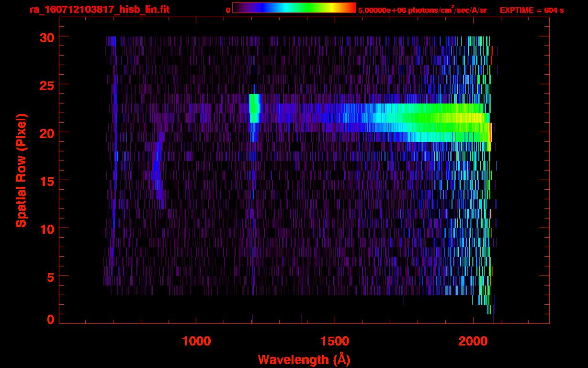This screenshot has height=368, width=588.
Task: Click the rainbow color scale bar
Action: 294,8
